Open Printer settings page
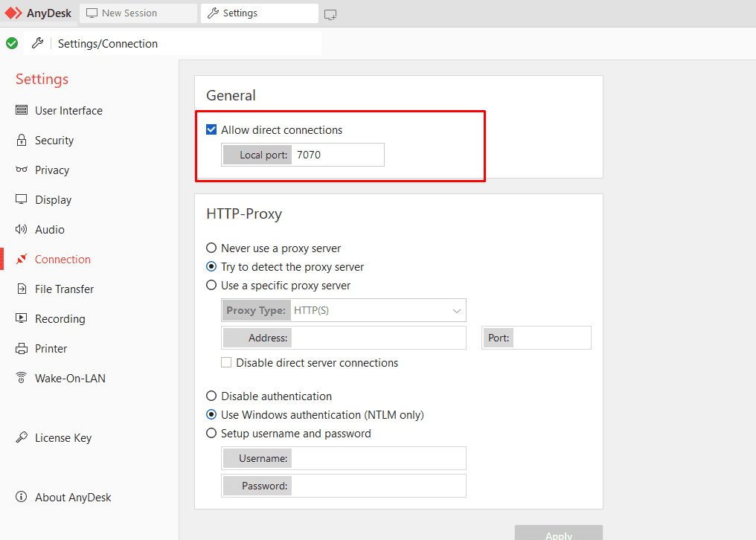 [x=51, y=349]
